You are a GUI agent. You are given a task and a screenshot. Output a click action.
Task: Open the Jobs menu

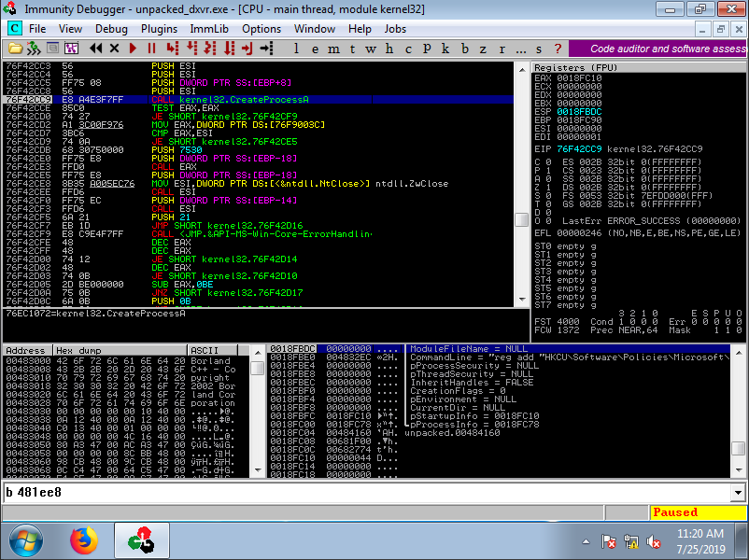click(x=395, y=29)
